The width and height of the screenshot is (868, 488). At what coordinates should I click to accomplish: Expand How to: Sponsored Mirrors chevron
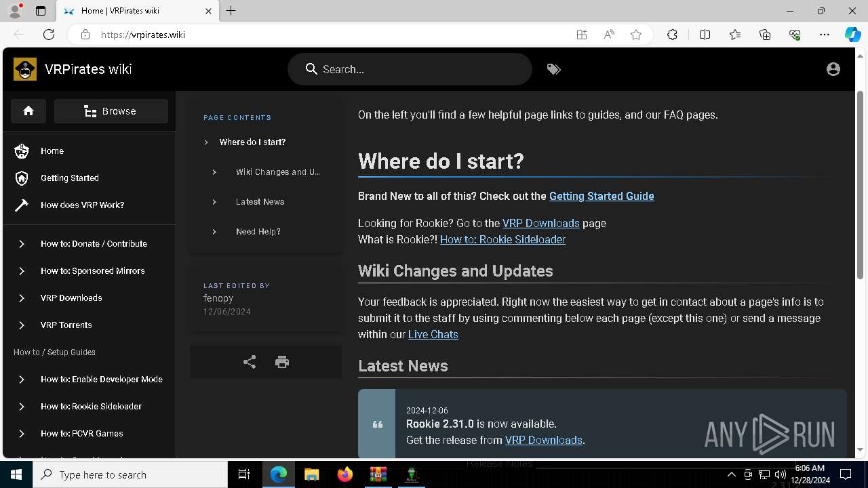tap(22, 271)
